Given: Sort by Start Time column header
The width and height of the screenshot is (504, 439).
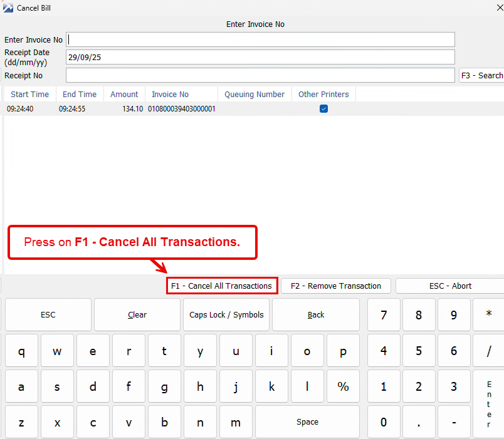Looking at the screenshot, I should tap(29, 95).
